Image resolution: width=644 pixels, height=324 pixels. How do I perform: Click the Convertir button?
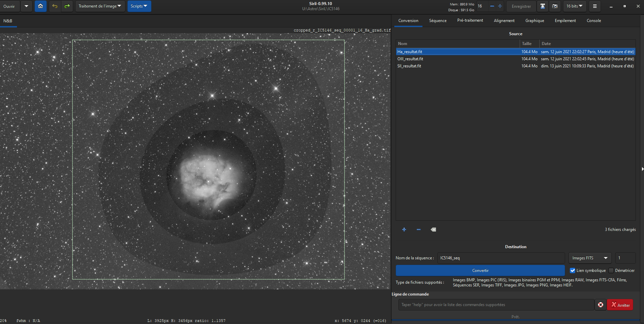[x=480, y=271]
